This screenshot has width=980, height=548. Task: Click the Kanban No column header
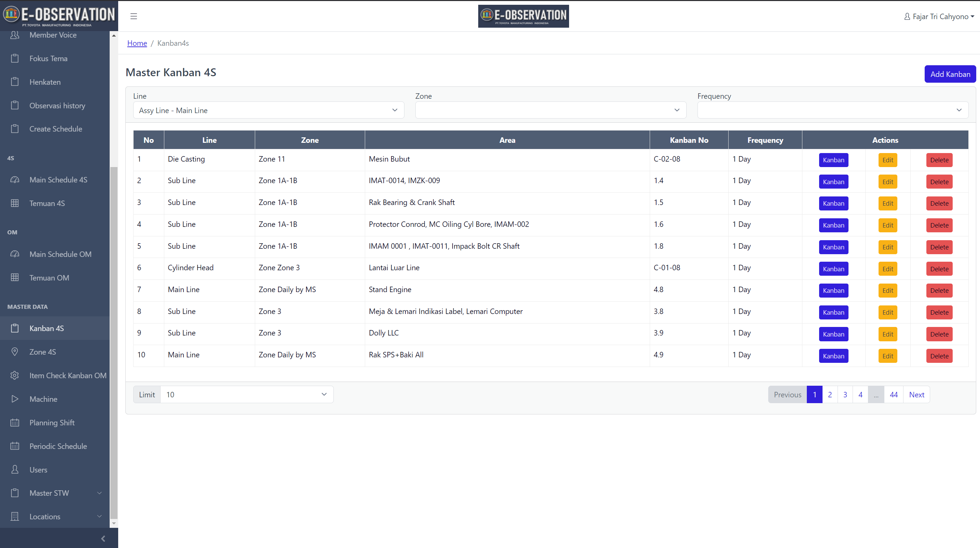tap(689, 140)
